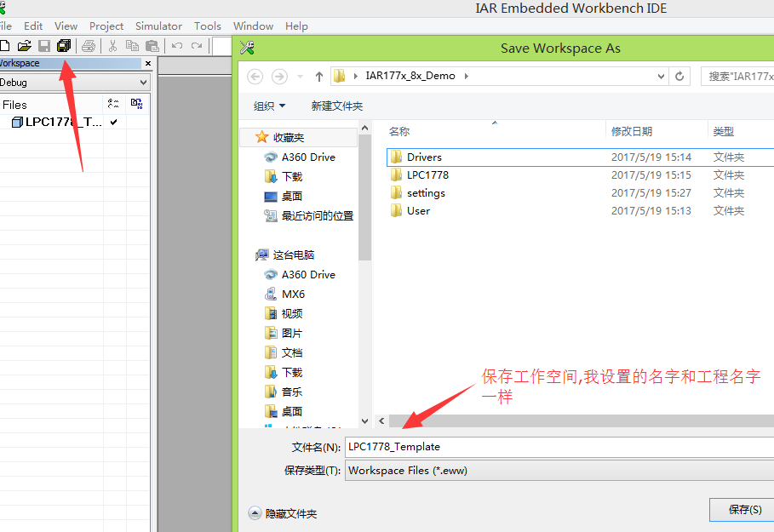Select 视频 folder in navigation pane
The image size is (774, 532).
point(284,313)
